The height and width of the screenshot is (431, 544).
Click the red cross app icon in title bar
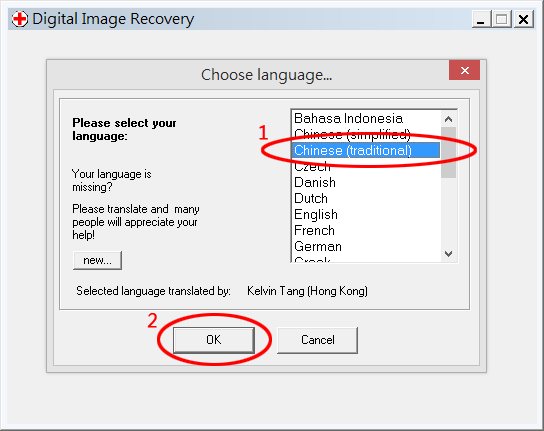[19, 19]
